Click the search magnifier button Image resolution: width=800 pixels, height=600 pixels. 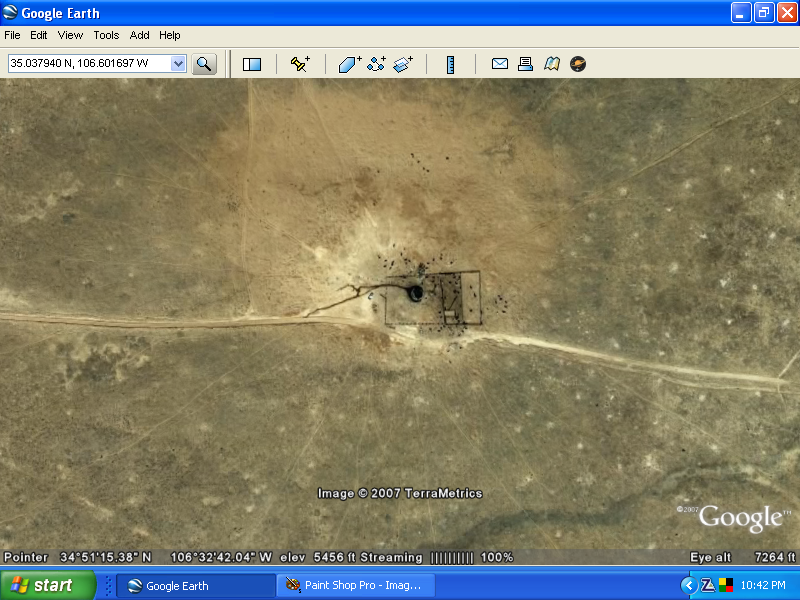point(204,64)
